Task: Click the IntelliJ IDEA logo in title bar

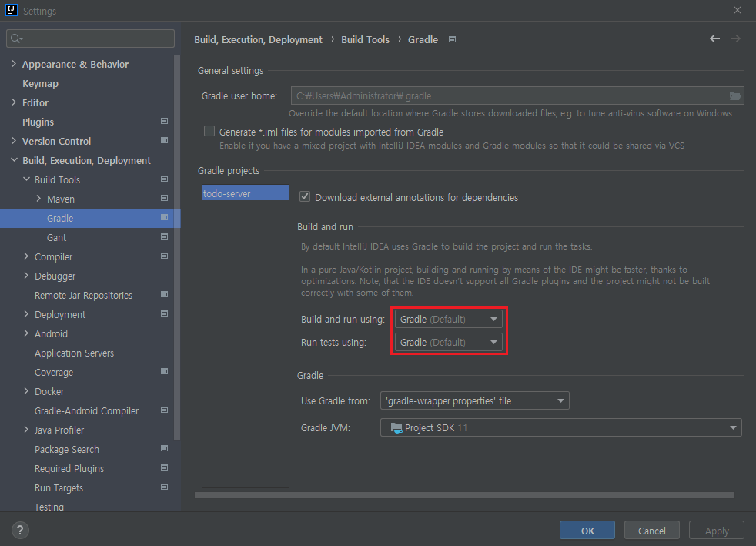Action: click(11, 10)
